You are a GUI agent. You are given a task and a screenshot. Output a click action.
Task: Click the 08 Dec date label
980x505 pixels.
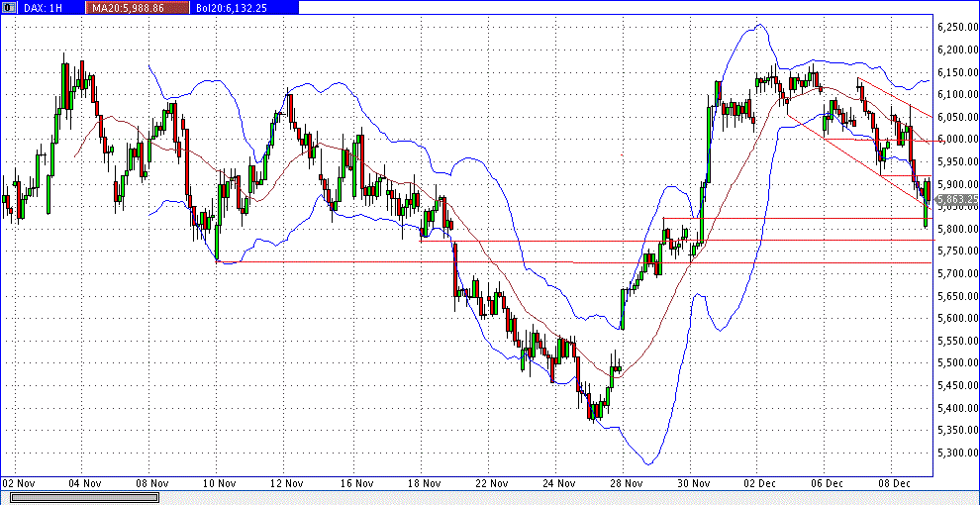click(894, 483)
